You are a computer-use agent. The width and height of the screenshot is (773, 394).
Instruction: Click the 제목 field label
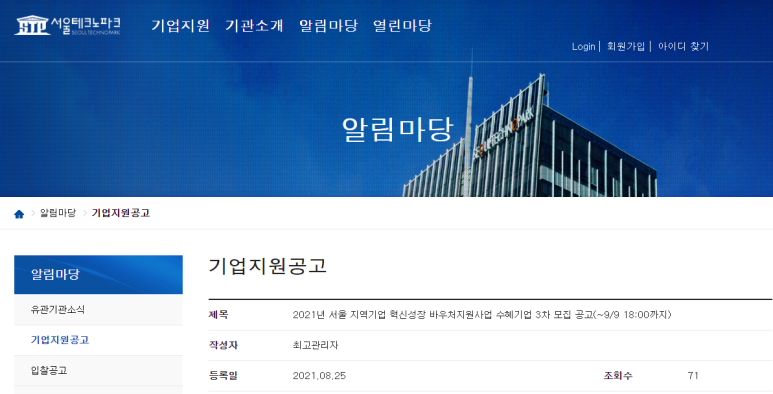218,315
